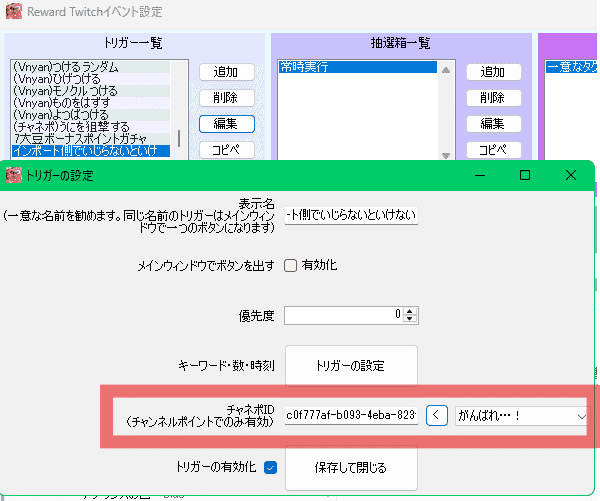
Task: Select 7大豆ボーナスポイントガチャ trigger row
Action: [x=91, y=138]
